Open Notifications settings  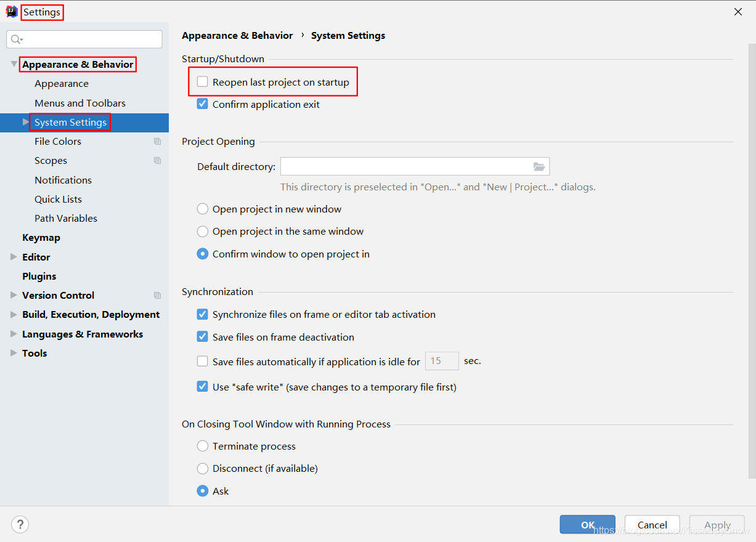63,180
